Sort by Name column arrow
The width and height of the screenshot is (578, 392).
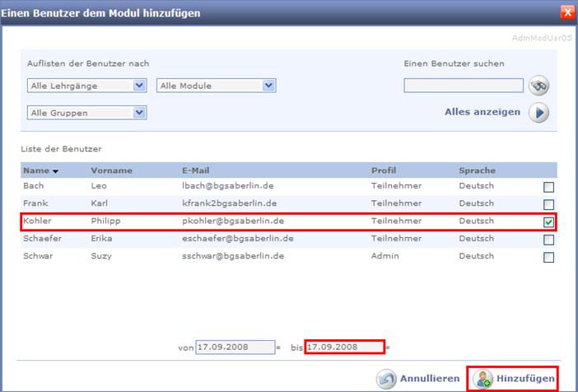tap(55, 171)
